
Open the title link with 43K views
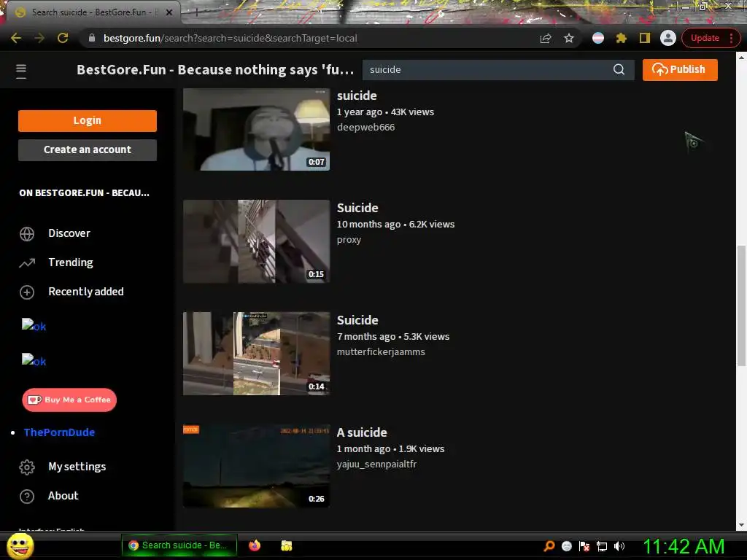click(x=357, y=96)
